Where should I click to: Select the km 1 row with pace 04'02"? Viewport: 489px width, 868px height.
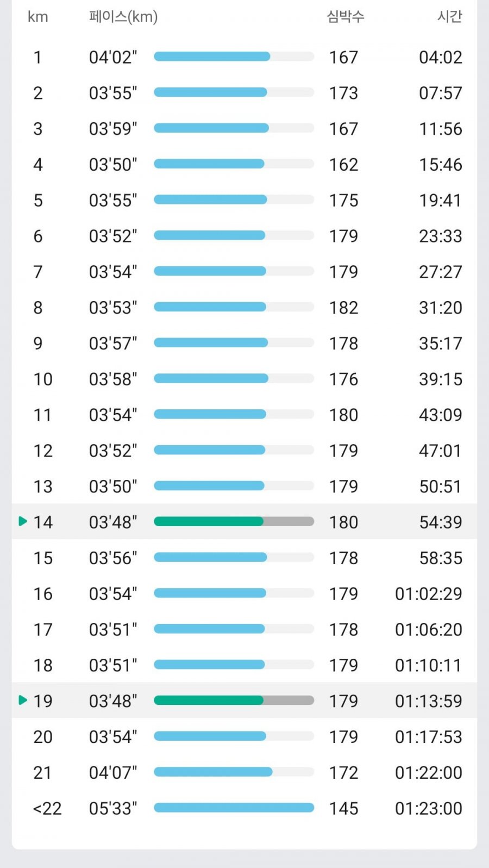244,57
